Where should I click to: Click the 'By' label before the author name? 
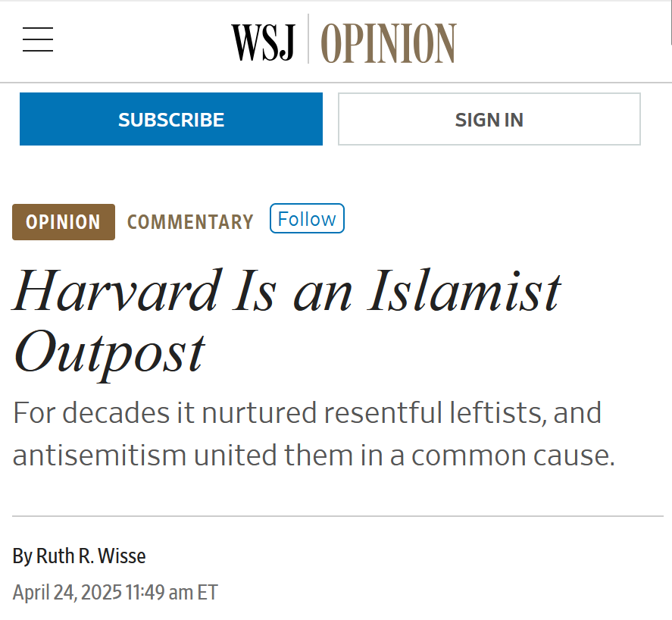[22, 556]
